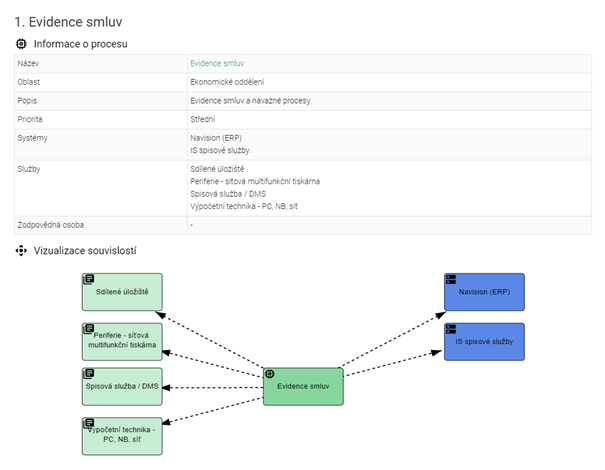Click the Priorita label cell
The width and height of the screenshot is (605, 470).
click(x=101, y=119)
